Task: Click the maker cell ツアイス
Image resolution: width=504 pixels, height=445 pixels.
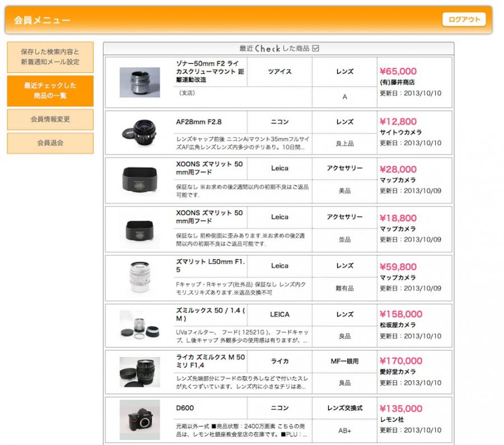Action: tap(279, 71)
